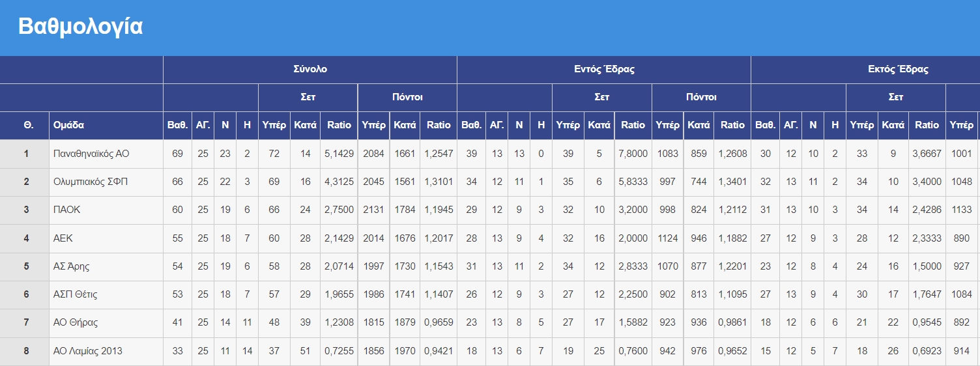The width and height of the screenshot is (980, 366).
Task: Click home set ratio 7,8000
Action: pos(633,154)
